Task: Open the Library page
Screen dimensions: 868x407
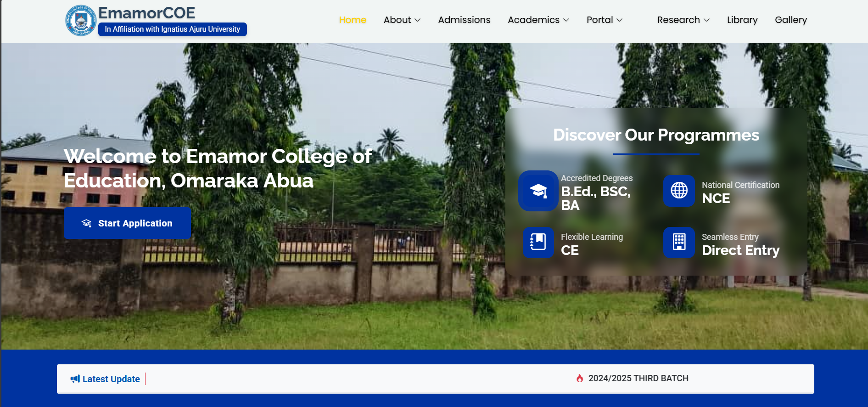Action: coord(742,20)
